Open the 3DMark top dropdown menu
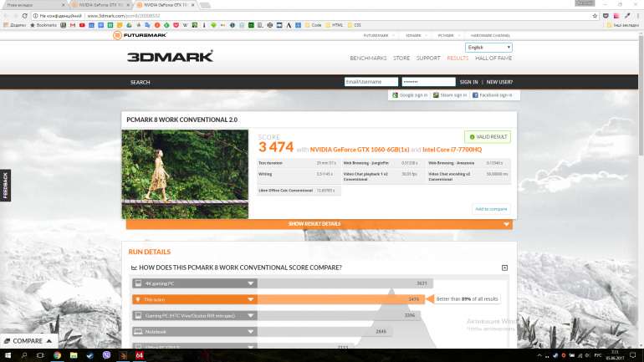 point(416,35)
